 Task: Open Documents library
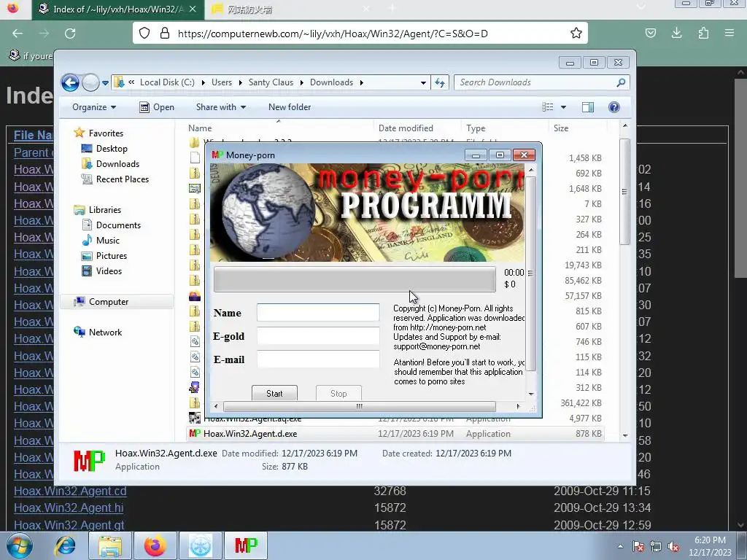pos(112,225)
